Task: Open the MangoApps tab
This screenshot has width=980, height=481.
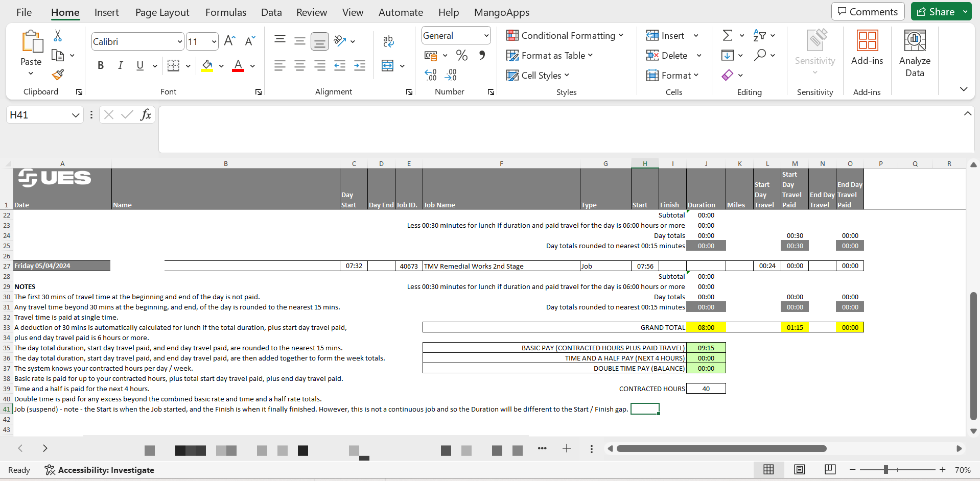Action: (502, 12)
